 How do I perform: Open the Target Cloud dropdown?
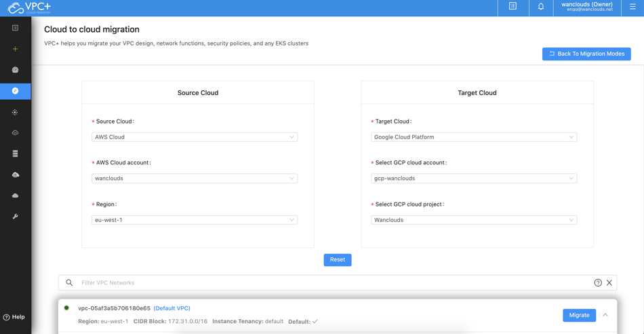[x=474, y=137]
